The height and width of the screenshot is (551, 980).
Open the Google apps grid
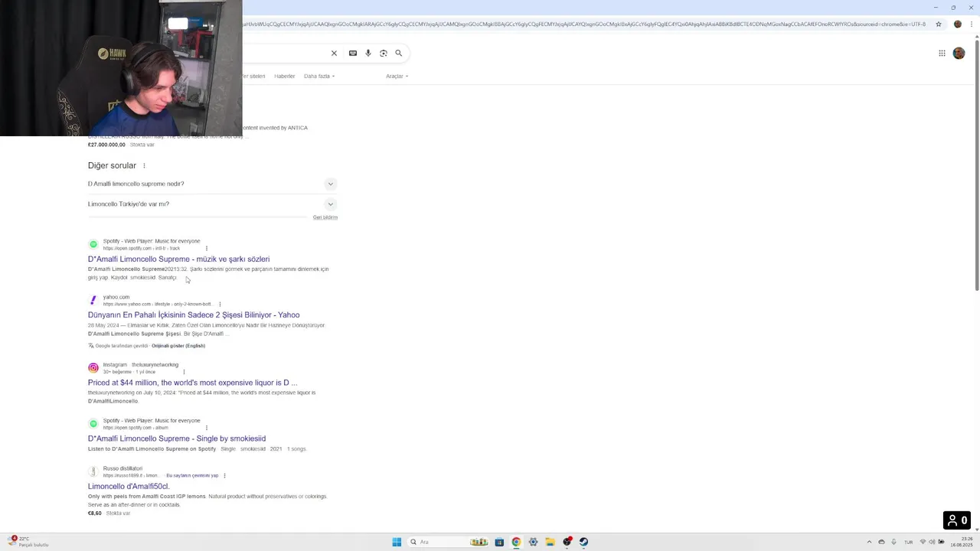[x=942, y=53]
